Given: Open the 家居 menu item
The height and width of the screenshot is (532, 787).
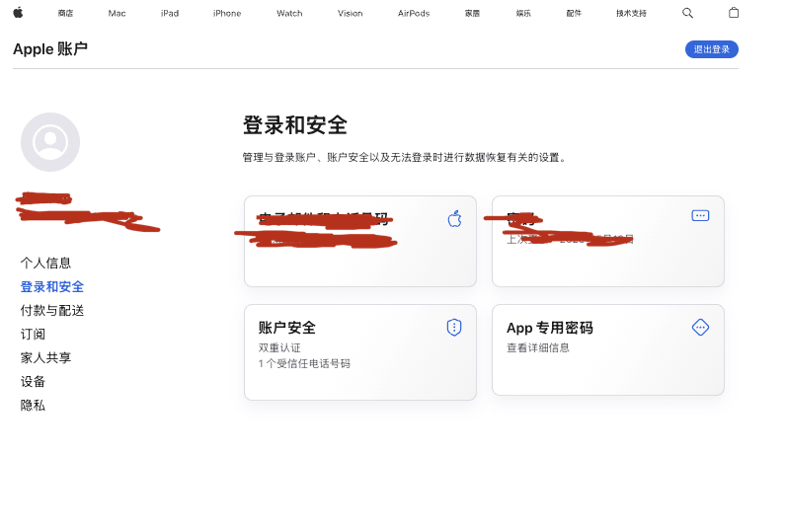Looking at the screenshot, I should (472, 14).
